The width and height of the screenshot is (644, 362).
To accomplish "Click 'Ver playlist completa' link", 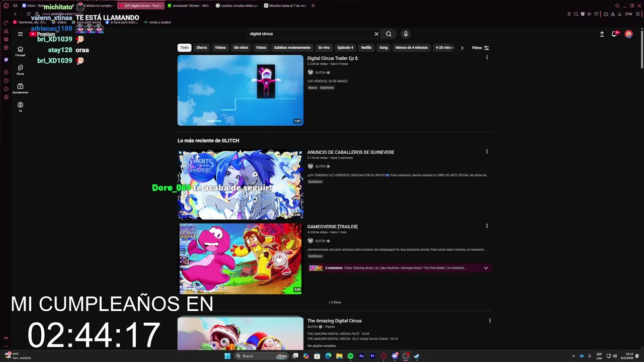I will (x=321, y=346).
